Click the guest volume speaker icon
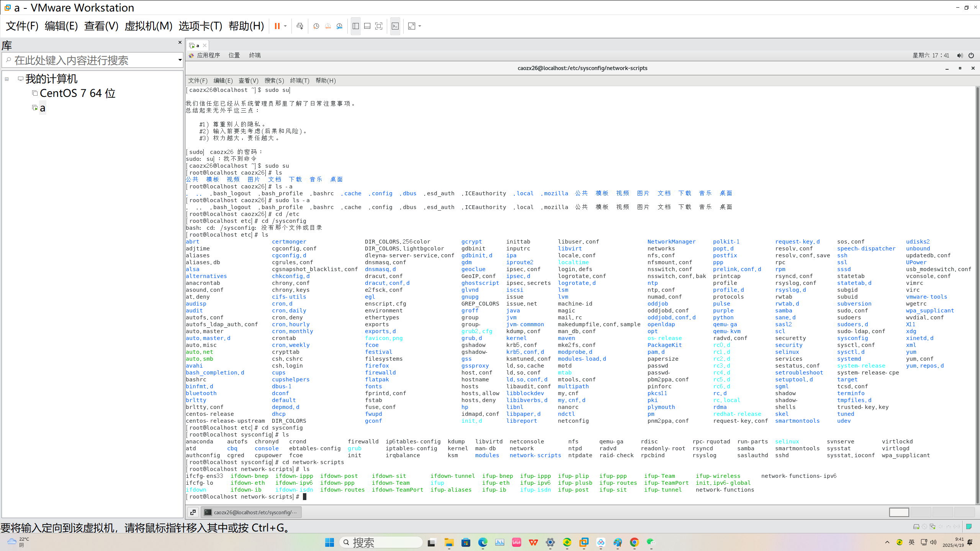 (959, 56)
